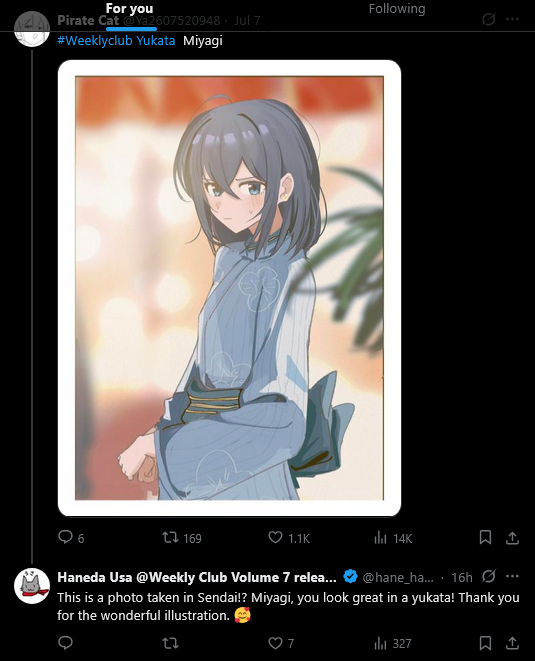Image resolution: width=535 pixels, height=661 pixels.
Task: Reply to Haneda Usa's comment
Action: click(65, 643)
